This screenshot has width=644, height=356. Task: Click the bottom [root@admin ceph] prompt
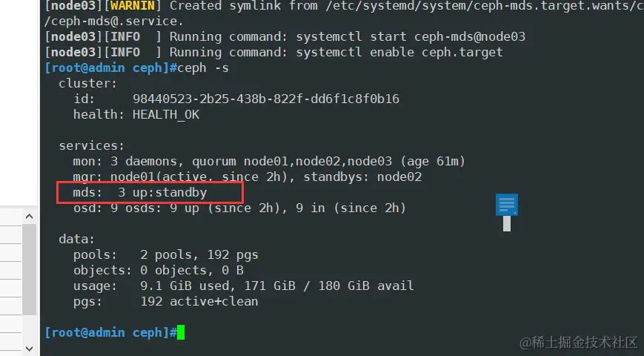(x=110, y=332)
